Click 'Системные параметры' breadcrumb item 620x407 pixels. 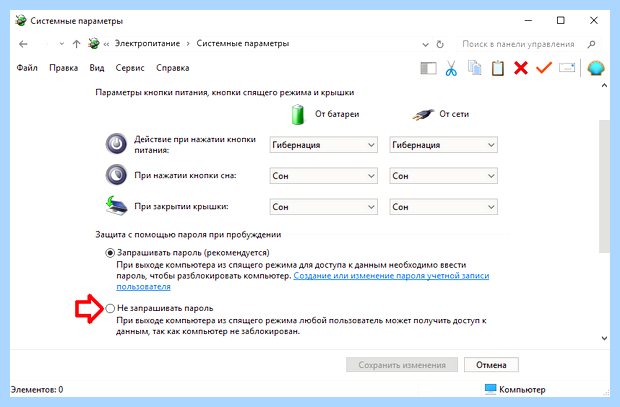click(x=242, y=44)
